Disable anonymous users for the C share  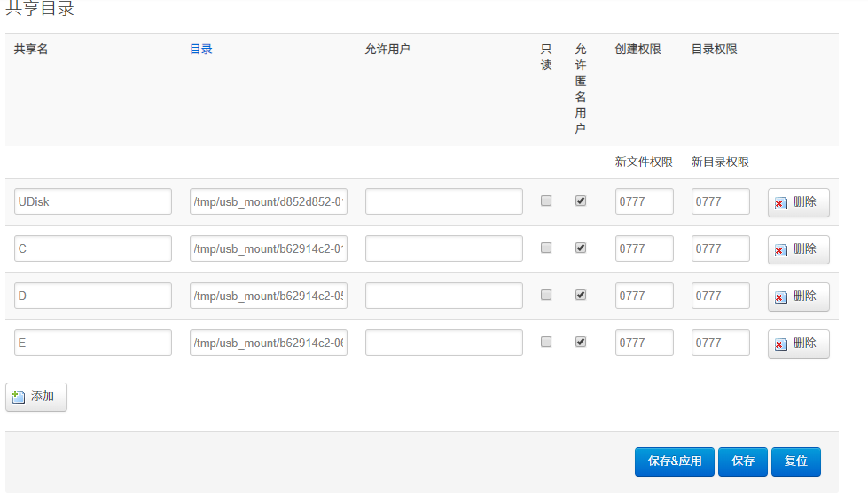581,248
